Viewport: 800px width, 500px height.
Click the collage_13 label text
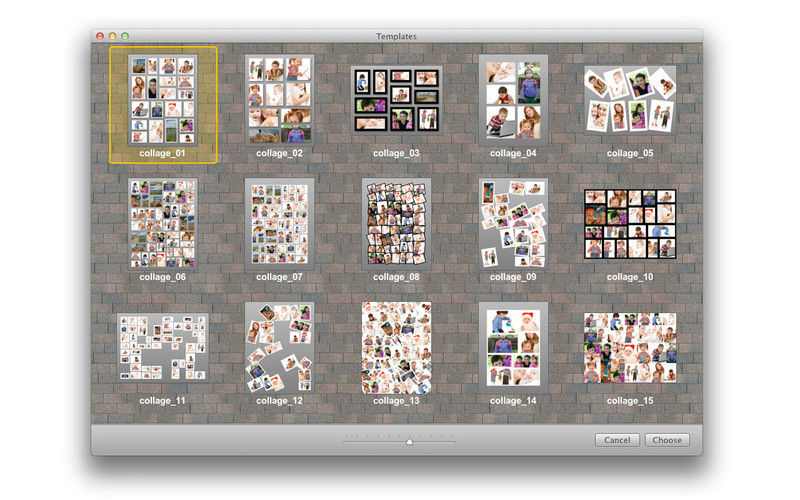pos(396,401)
